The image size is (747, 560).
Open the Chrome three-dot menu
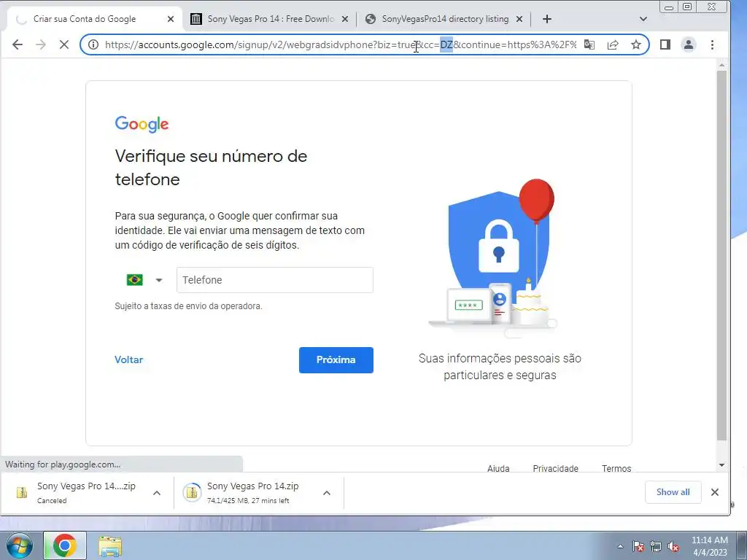click(x=712, y=44)
